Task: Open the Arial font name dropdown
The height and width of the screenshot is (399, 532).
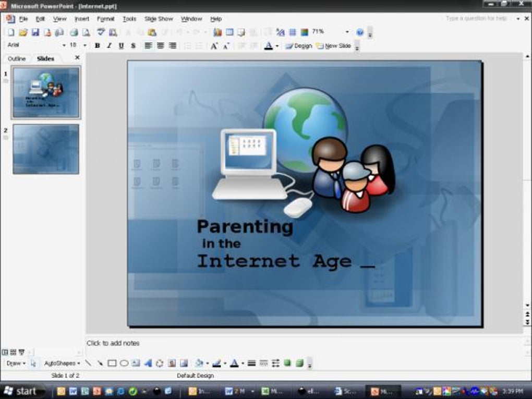Action: click(64, 45)
